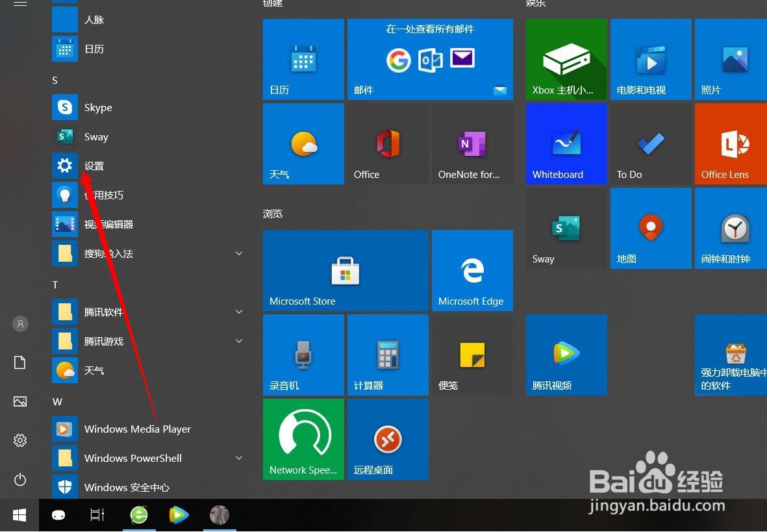This screenshot has height=532, width=767.
Task: Click the chat bubble icon on taskbar
Action: coord(58,515)
